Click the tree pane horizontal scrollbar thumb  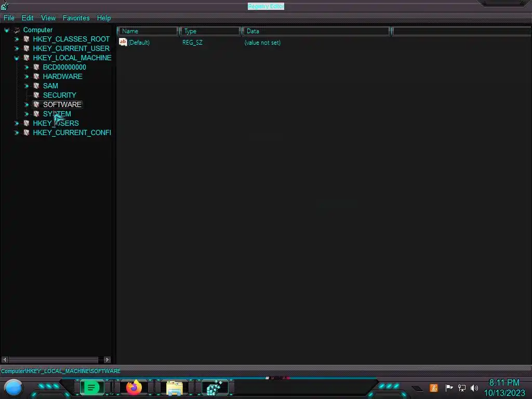coord(54,360)
